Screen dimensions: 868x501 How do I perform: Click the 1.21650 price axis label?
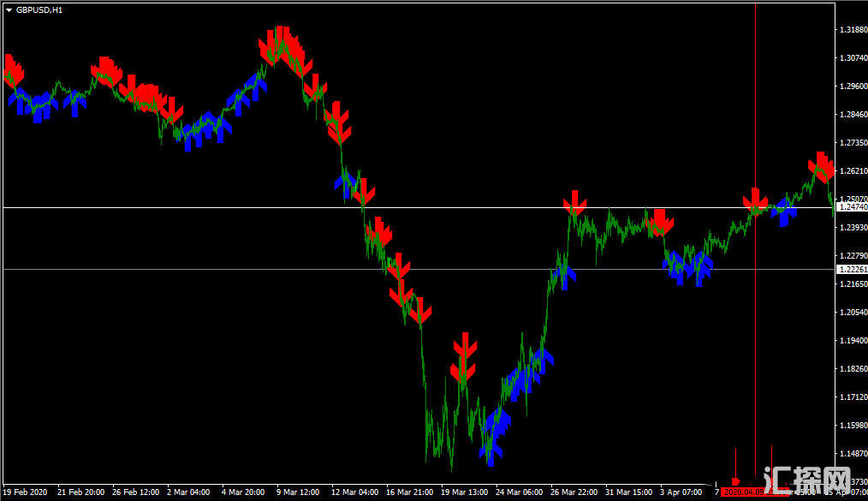click(x=853, y=283)
